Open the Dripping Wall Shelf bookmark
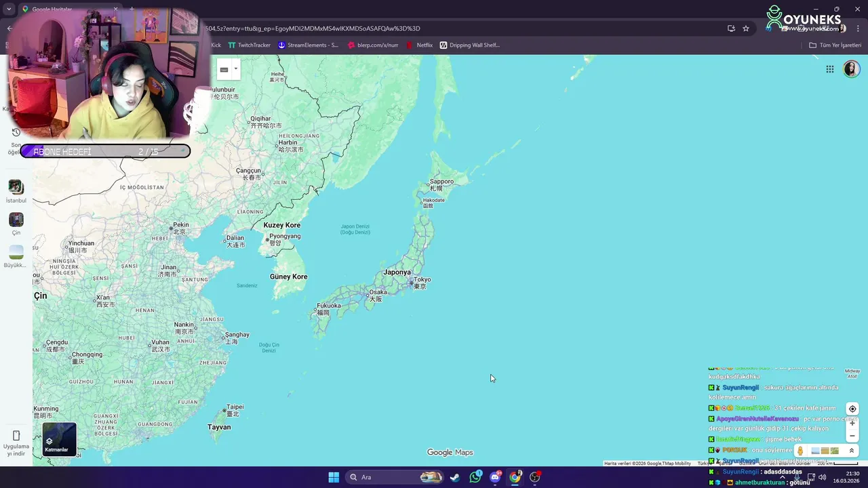 coord(470,45)
